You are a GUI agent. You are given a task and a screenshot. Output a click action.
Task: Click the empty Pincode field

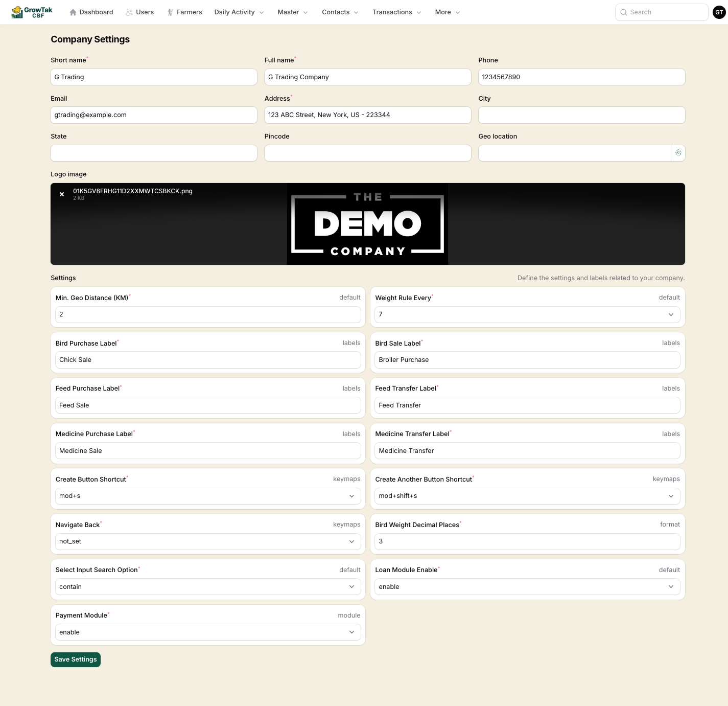click(x=368, y=153)
